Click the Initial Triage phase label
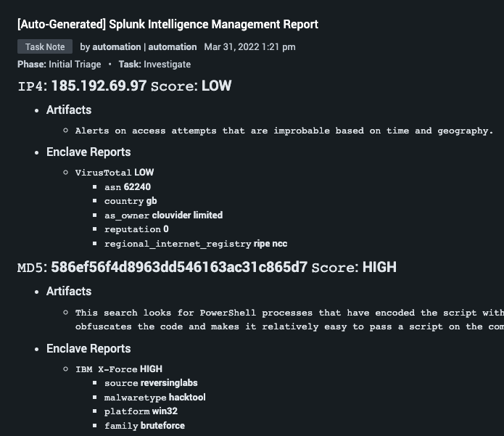The width and height of the screenshot is (504, 436). pos(75,65)
